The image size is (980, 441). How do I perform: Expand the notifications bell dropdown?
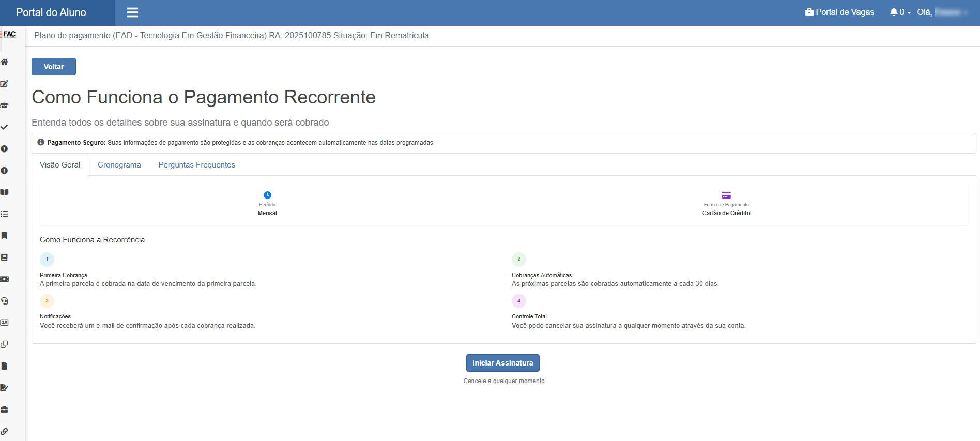click(900, 12)
